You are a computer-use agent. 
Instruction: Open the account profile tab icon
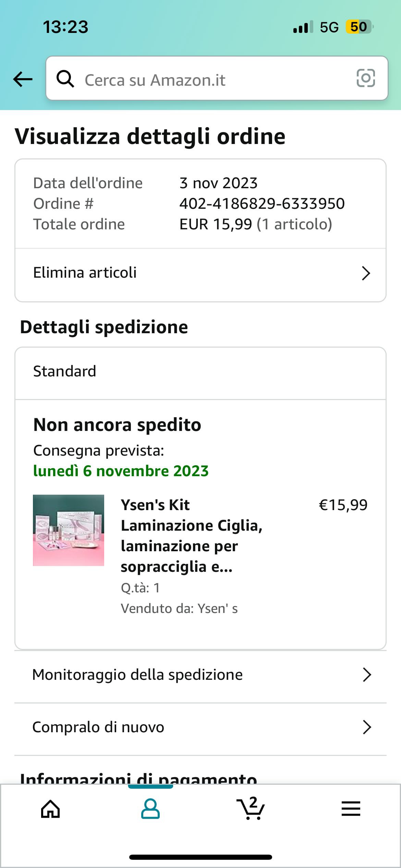click(x=150, y=809)
